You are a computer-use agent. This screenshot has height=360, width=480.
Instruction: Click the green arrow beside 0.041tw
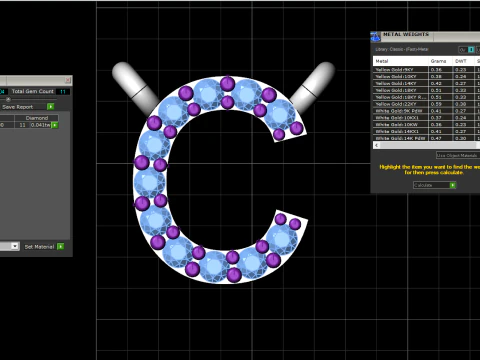[55, 125]
